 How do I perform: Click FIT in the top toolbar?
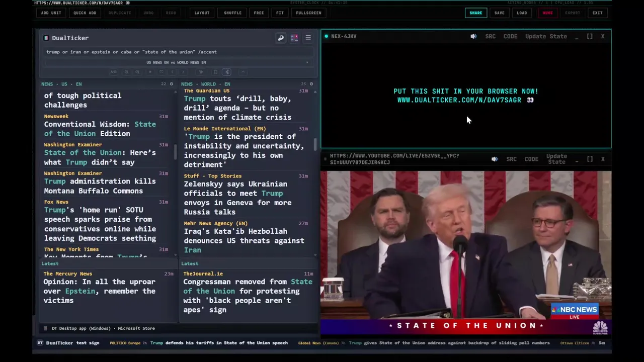[x=280, y=13]
